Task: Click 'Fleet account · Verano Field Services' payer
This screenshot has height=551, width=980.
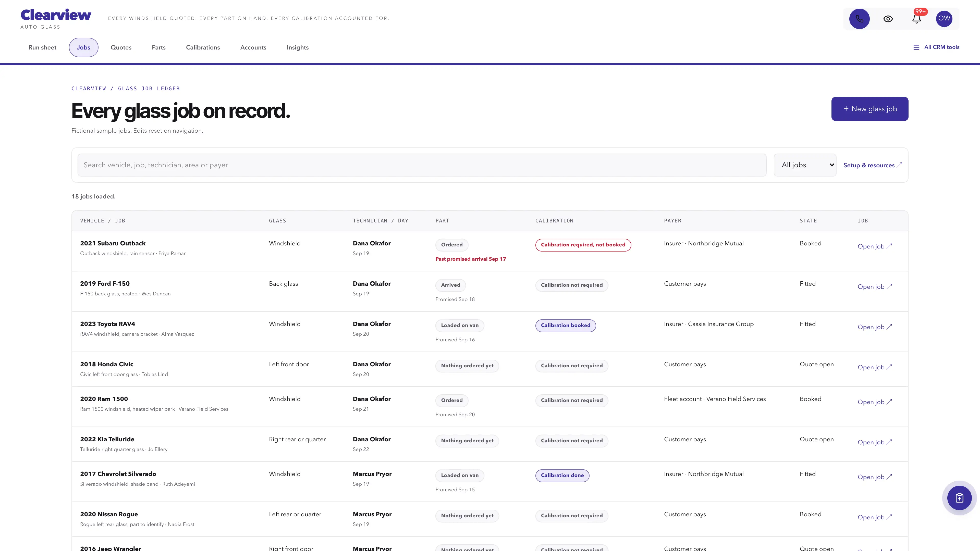Action: 715,399
